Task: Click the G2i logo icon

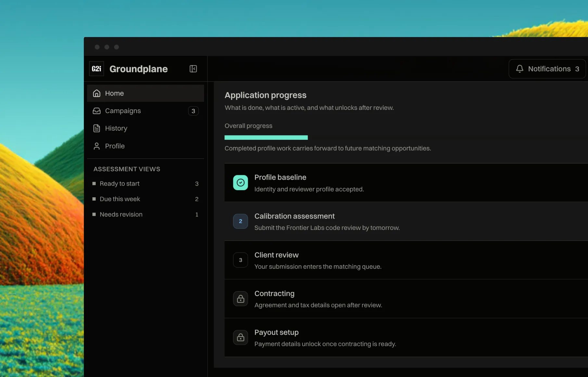Action: point(96,69)
